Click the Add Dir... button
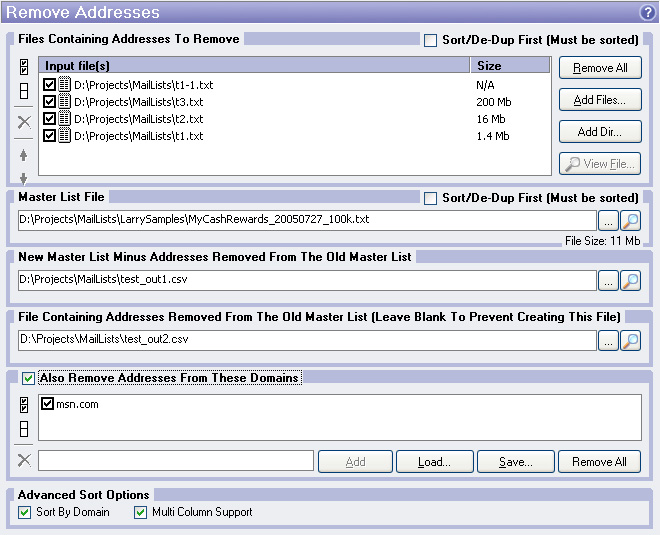The image size is (660, 535). [x=600, y=132]
